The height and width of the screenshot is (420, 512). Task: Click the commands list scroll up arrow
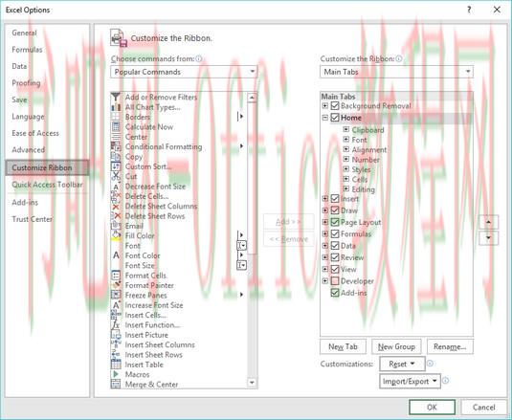pyautogui.click(x=252, y=98)
